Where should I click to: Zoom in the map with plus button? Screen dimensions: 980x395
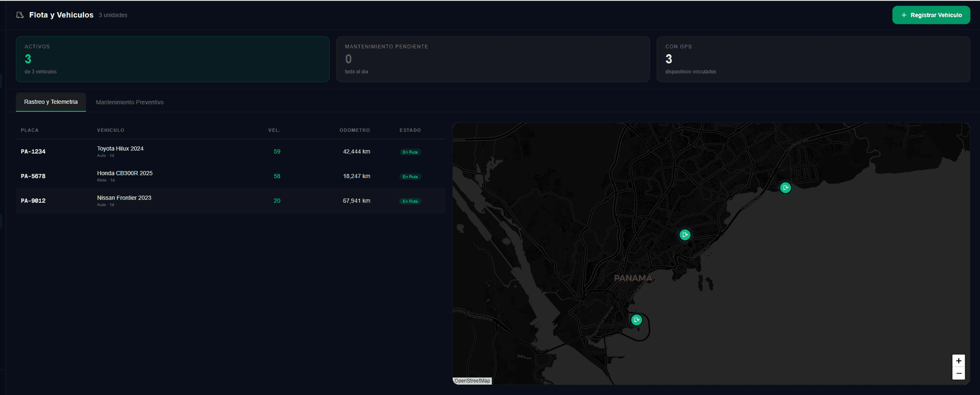point(959,361)
